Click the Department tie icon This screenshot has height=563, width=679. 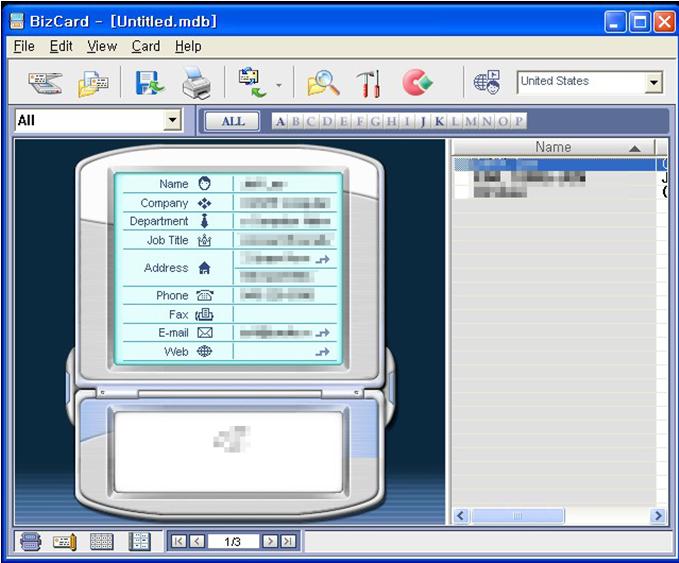204,221
